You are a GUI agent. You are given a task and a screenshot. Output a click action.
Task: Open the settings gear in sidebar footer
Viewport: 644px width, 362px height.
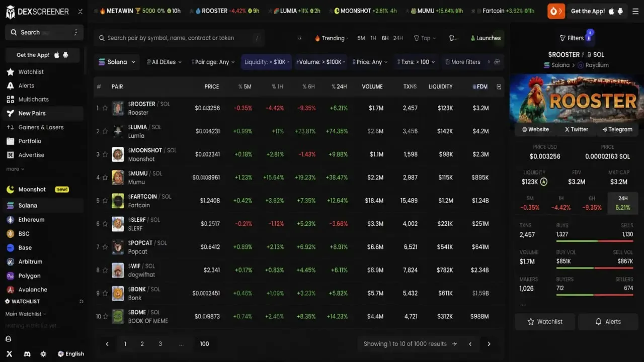point(43,354)
